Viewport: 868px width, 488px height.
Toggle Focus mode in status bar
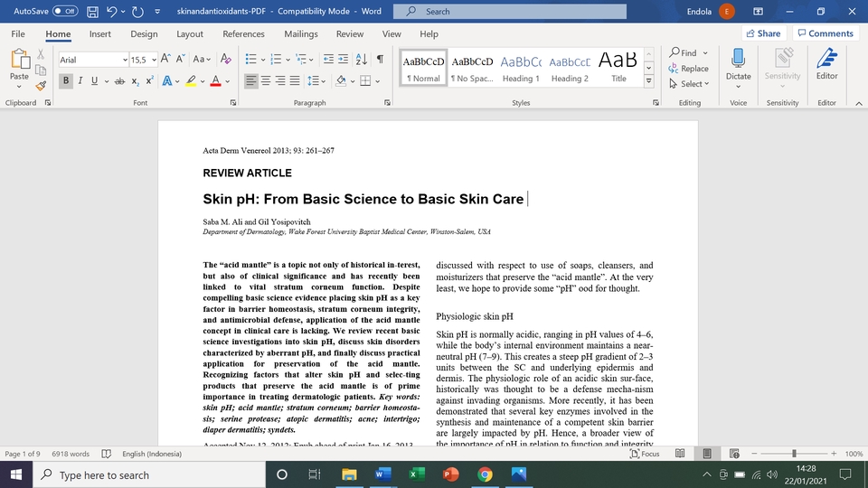pos(645,453)
